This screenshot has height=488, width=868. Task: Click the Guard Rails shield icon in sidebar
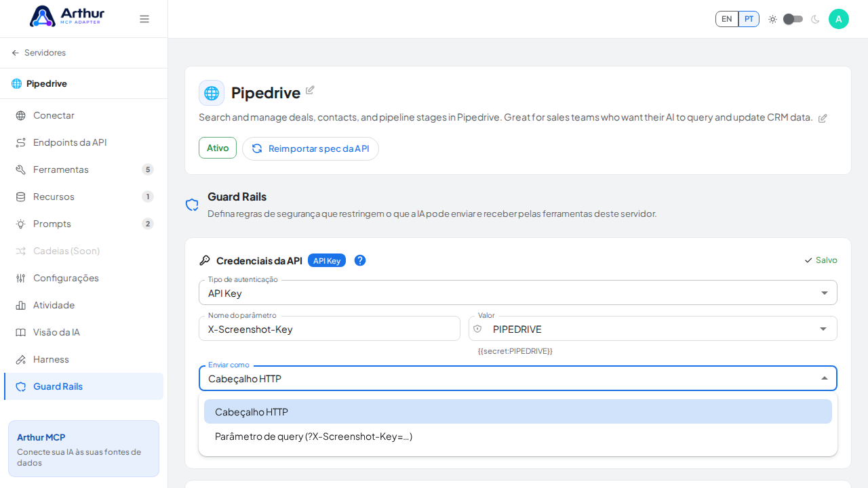click(21, 386)
